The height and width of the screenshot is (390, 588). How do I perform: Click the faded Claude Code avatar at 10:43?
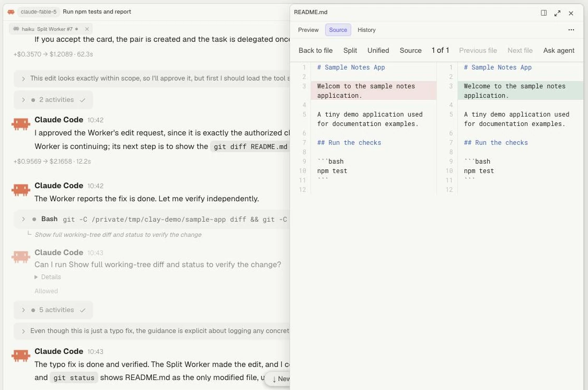point(20,257)
